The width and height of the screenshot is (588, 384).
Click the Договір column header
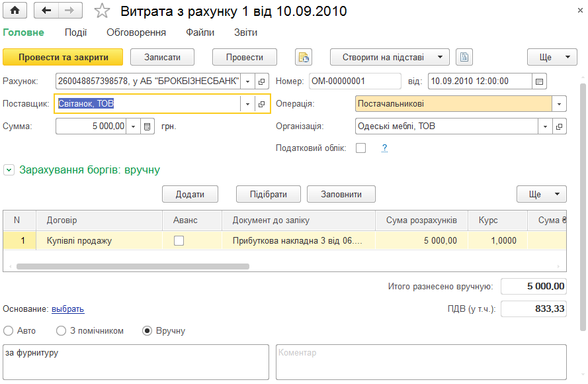(x=99, y=220)
